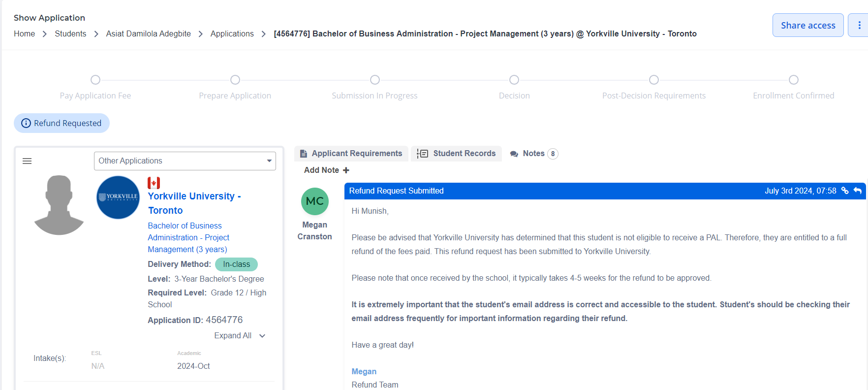Click the Canada flag icon
This screenshot has width=868, height=390.
[x=154, y=183]
